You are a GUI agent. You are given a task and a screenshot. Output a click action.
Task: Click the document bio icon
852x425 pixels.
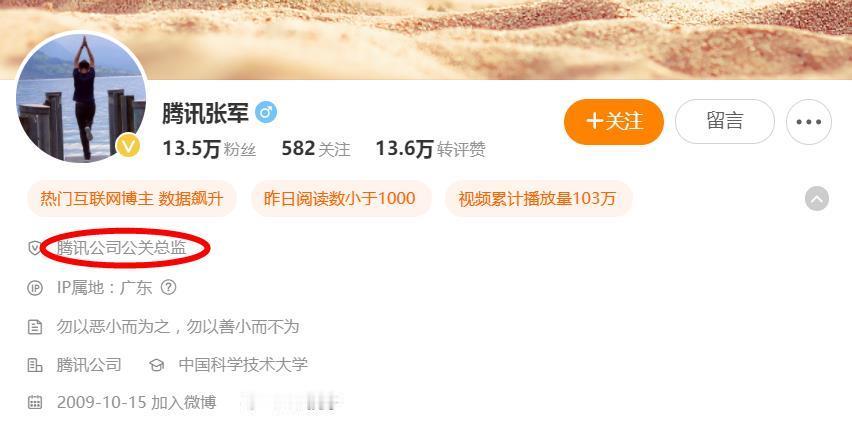(x=35, y=327)
